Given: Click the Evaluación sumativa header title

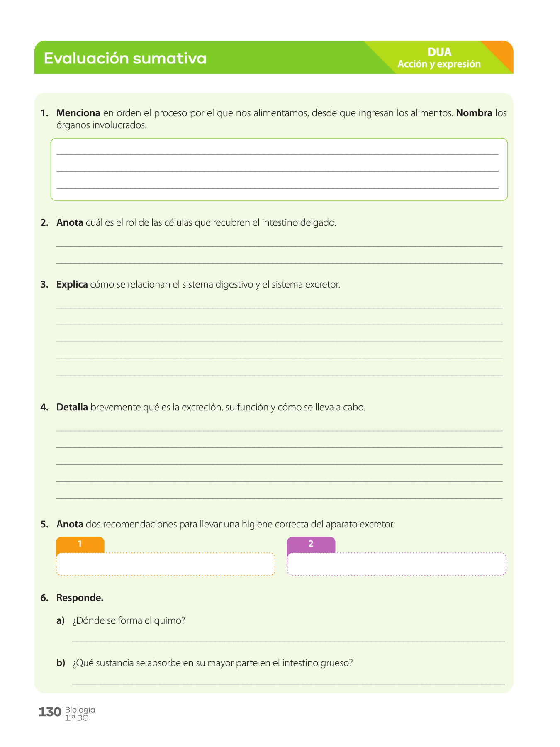Looking at the screenshot, I should [125, 58].
